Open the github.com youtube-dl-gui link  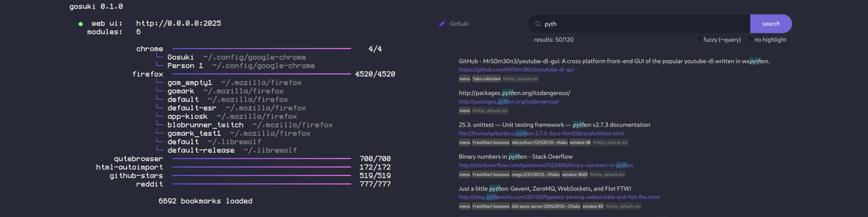pos(516,70)
